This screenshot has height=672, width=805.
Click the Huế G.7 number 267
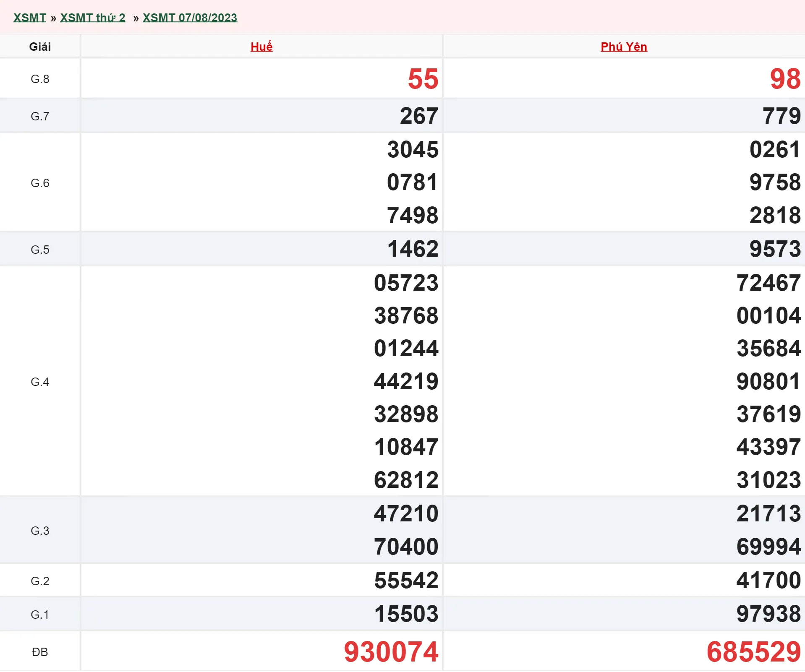[418, 116]
